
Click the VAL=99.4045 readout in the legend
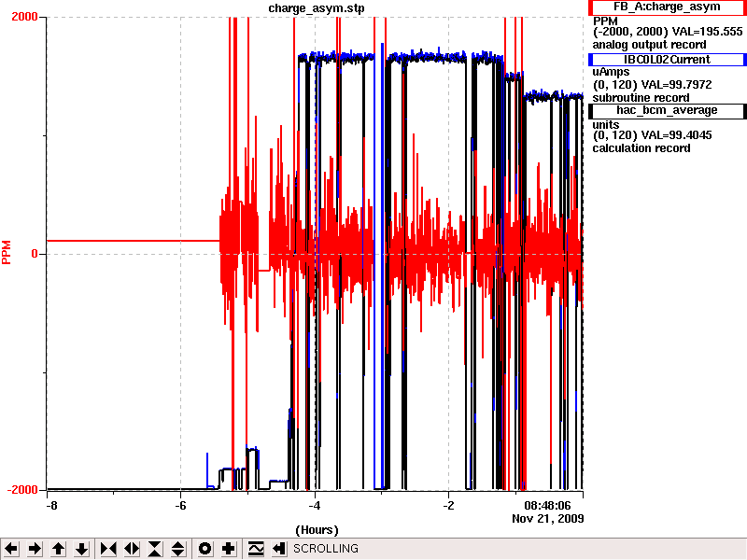[x=676, y=135]
